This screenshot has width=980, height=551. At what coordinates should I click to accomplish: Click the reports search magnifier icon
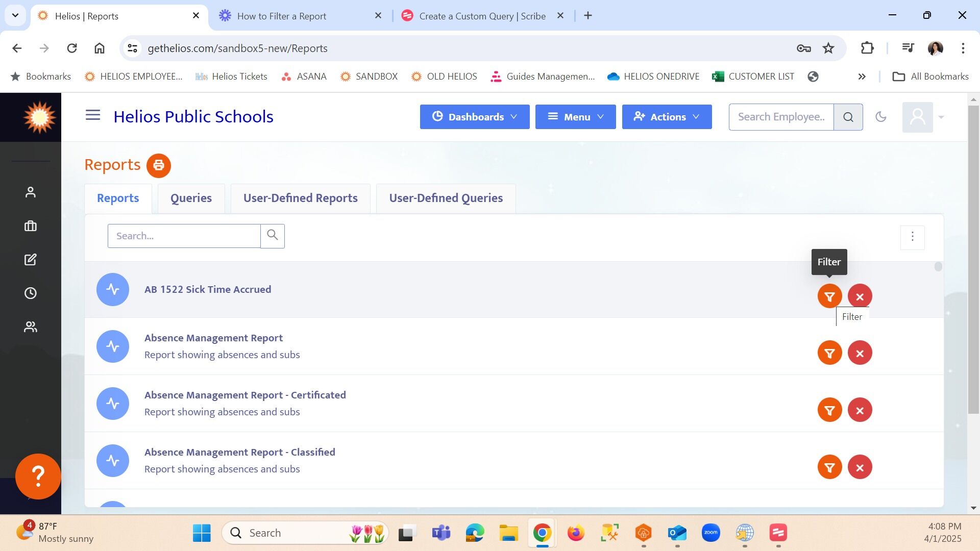pos(273,236)
